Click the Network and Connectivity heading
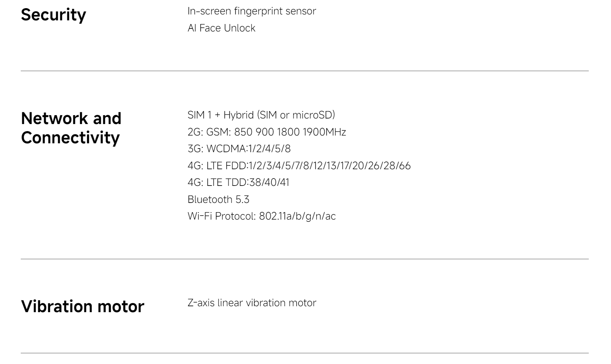 click(x=71, y=128)
